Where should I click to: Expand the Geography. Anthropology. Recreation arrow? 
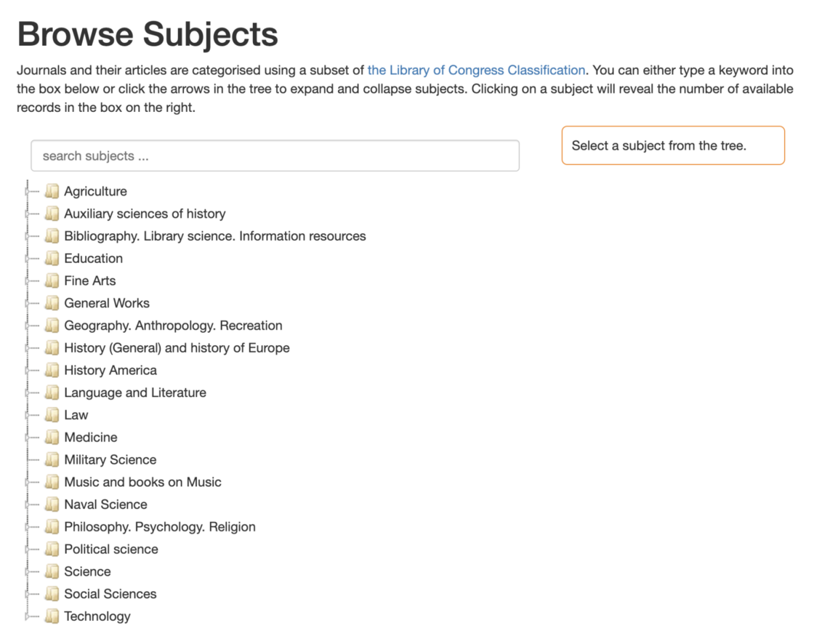pos(27,325)
